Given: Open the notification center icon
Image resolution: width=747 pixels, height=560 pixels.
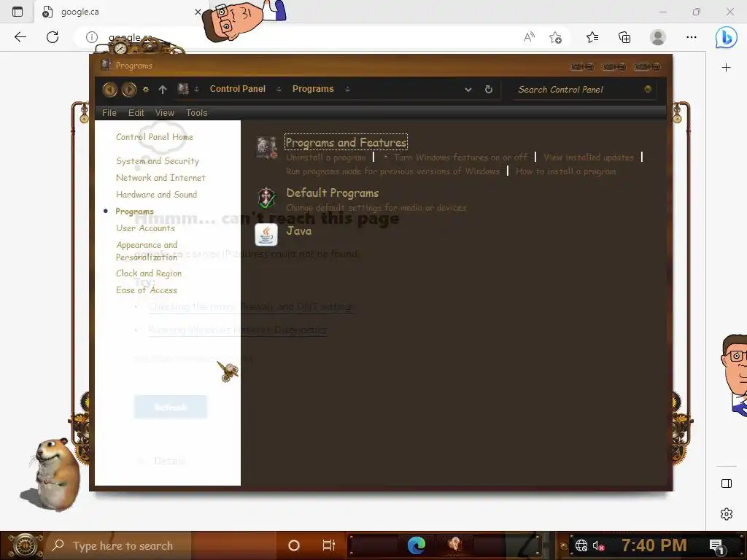Looking at the screenshot, I should [716, 546].
